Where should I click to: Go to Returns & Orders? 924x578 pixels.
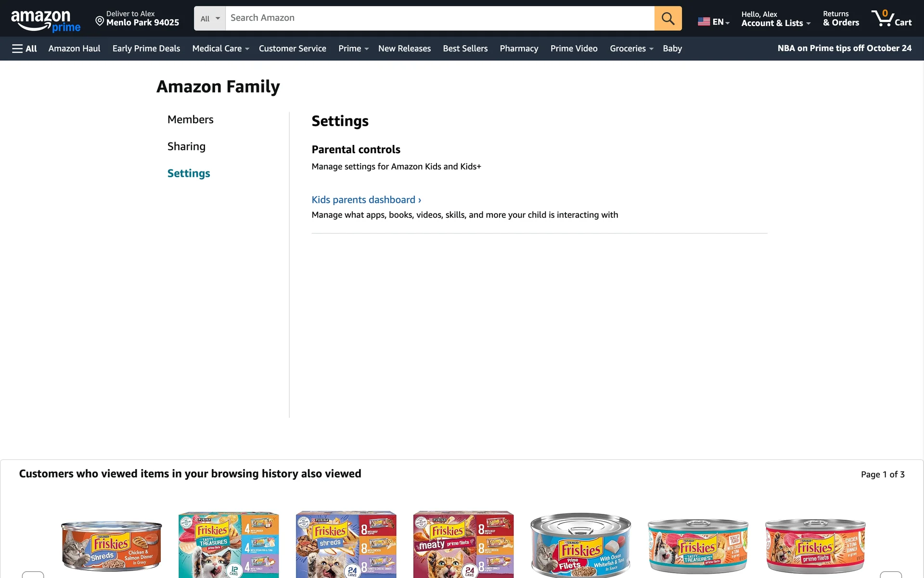click(841, 19)
